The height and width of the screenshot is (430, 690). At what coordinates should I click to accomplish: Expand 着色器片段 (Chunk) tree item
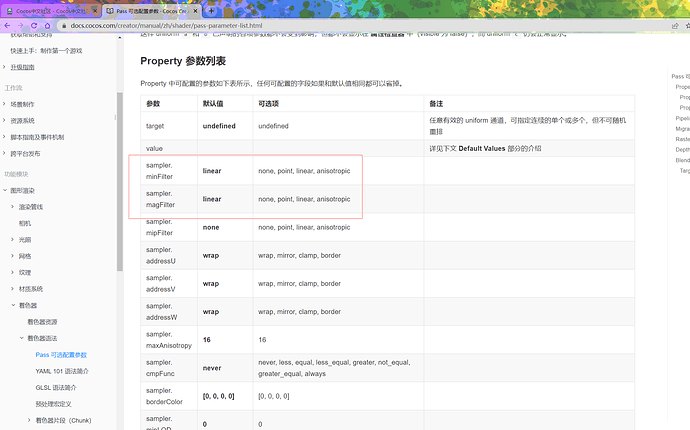pyautogui.click(x=29, y=420)
